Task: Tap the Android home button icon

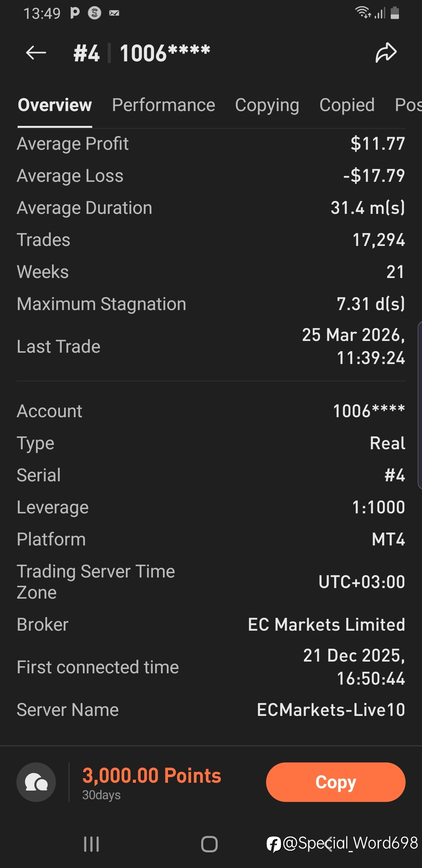Action: [x=209, y=844]
